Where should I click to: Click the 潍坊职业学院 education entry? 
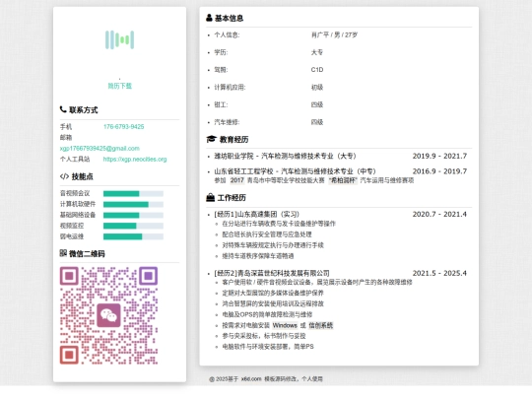(x=285, y=156)
